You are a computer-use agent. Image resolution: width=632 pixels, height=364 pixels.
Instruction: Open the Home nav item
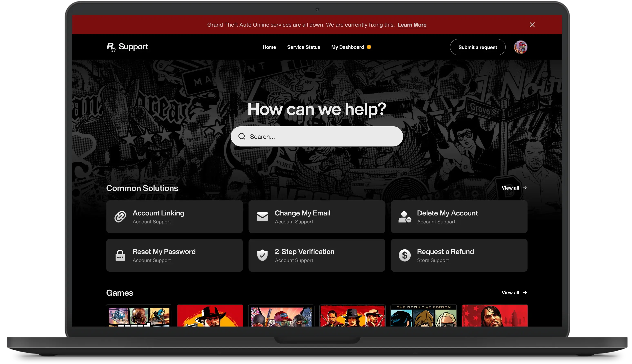click(x=269, y=47)
